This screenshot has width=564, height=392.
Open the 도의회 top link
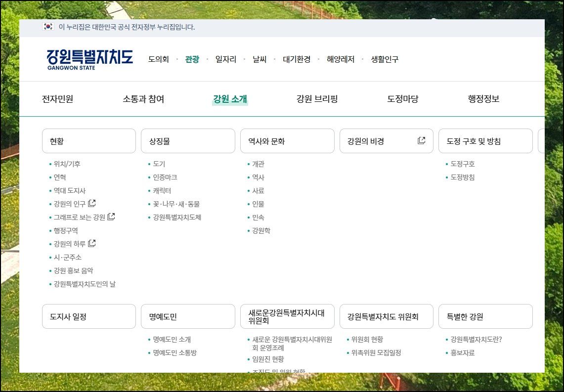(x=159, y=59)
